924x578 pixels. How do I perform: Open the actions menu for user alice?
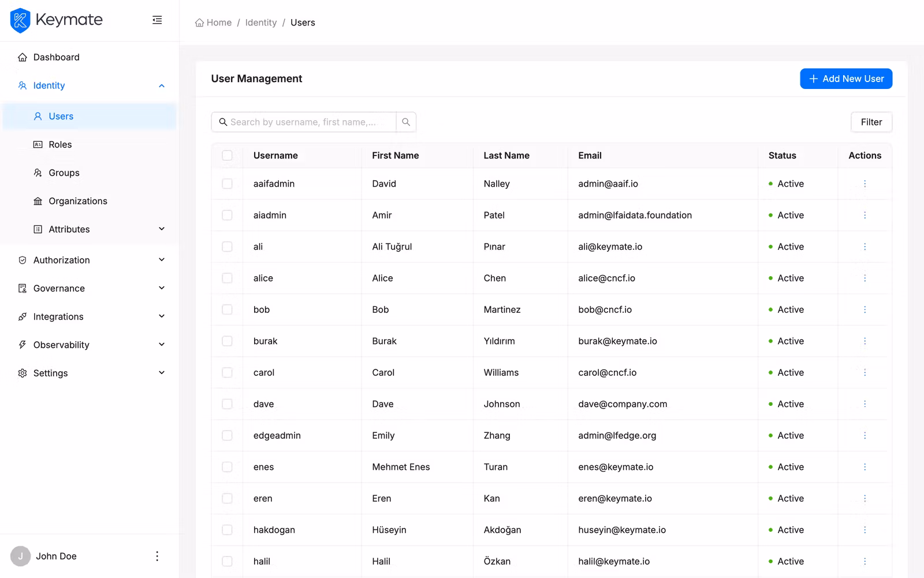[865, 278]
